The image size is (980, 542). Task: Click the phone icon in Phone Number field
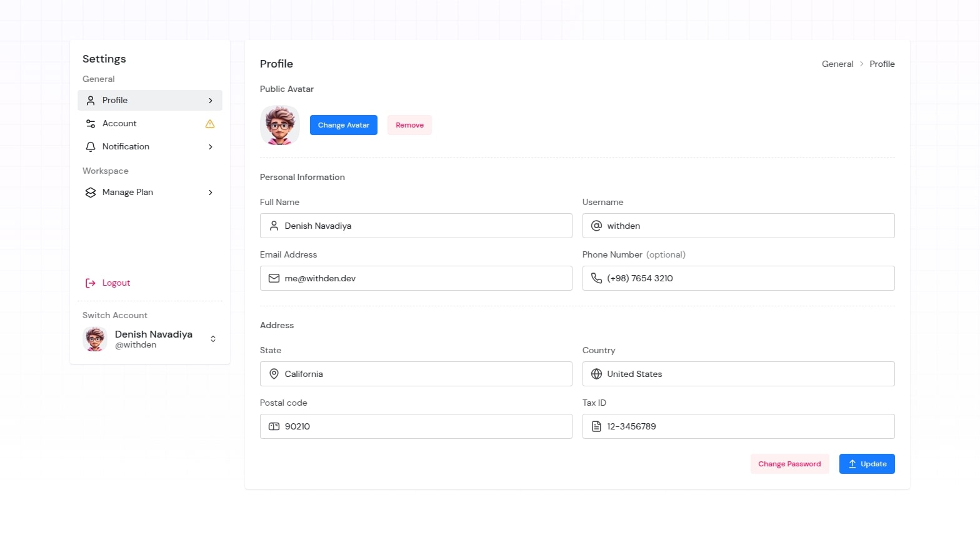click(x=596, y=278)
